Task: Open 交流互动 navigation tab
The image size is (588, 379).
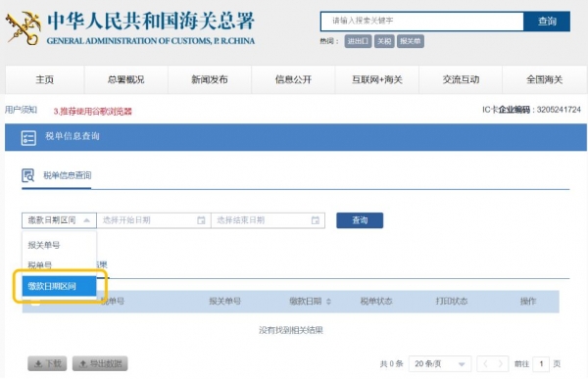Action: (461, 79)
